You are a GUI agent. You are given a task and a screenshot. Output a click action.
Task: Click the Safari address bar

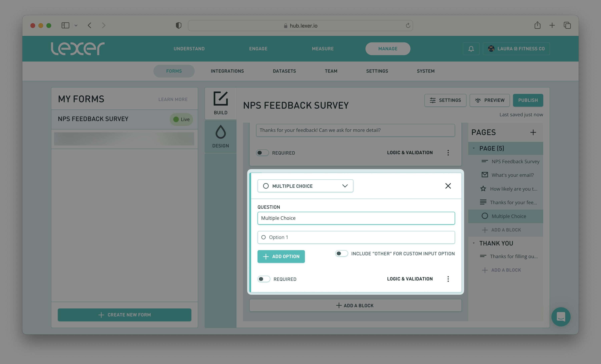300,25
